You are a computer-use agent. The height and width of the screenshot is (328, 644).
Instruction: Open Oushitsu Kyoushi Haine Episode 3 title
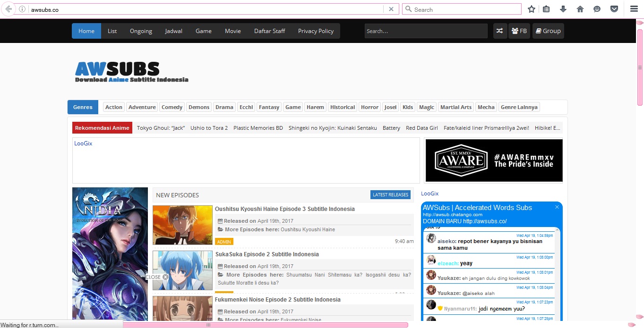pos(285,209)
